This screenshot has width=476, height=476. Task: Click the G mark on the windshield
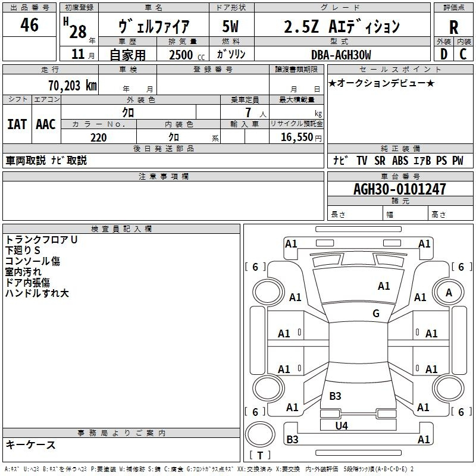[x=376, y=314]
